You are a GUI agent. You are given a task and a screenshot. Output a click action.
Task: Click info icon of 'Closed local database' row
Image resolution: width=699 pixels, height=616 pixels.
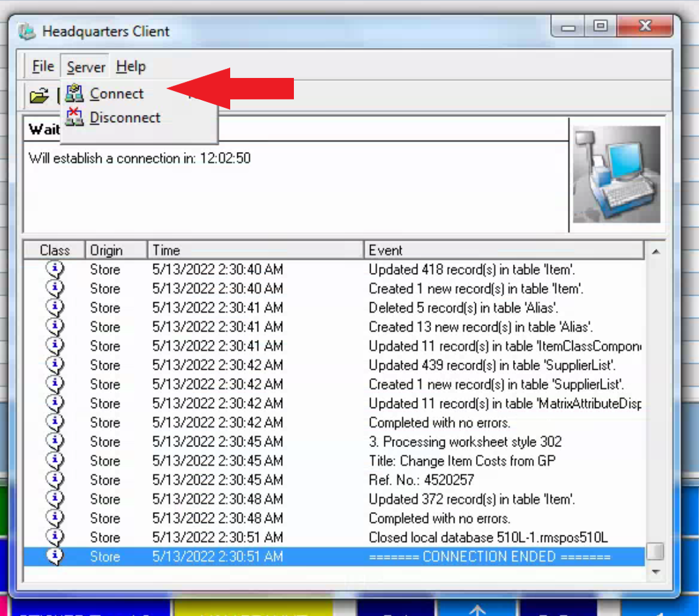(55, 537)
